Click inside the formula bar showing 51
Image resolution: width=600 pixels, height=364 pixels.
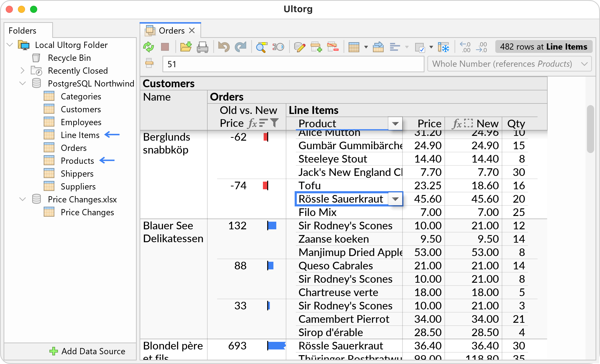coord(292,64)
